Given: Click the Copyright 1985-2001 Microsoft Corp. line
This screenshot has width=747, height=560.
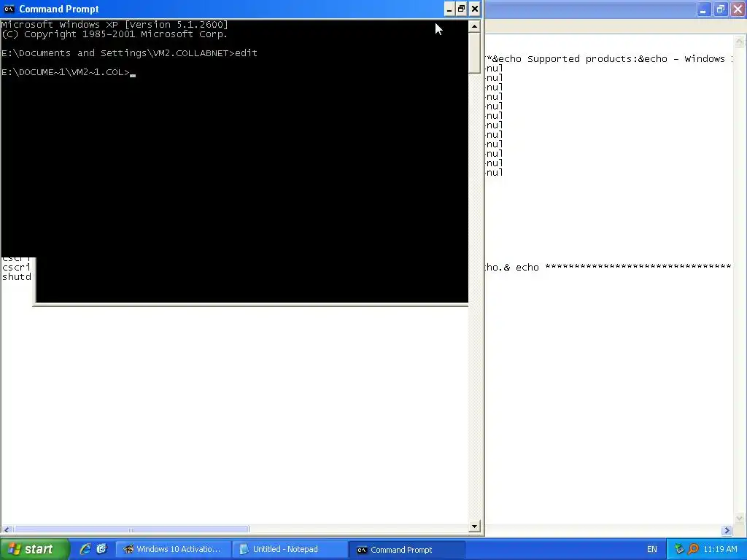Looking at the screenshot, I should pyautogui.click(x=115, y=34).
